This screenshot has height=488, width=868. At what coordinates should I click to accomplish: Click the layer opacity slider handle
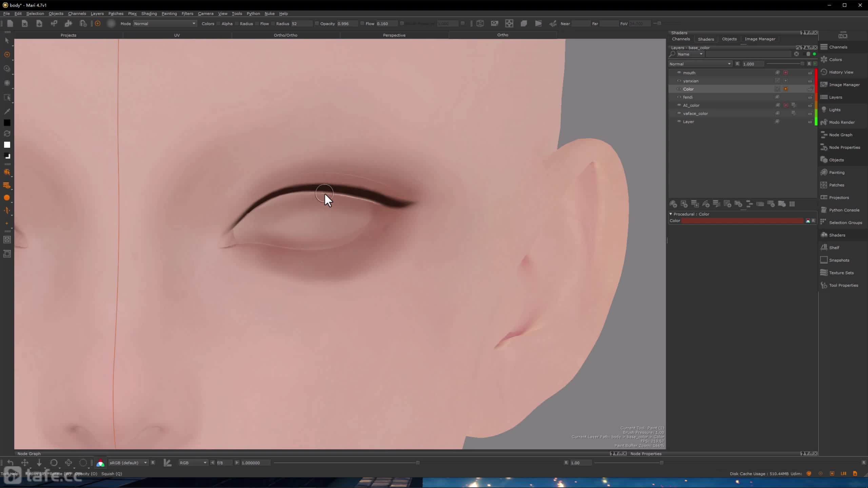(x=802, y=64)
